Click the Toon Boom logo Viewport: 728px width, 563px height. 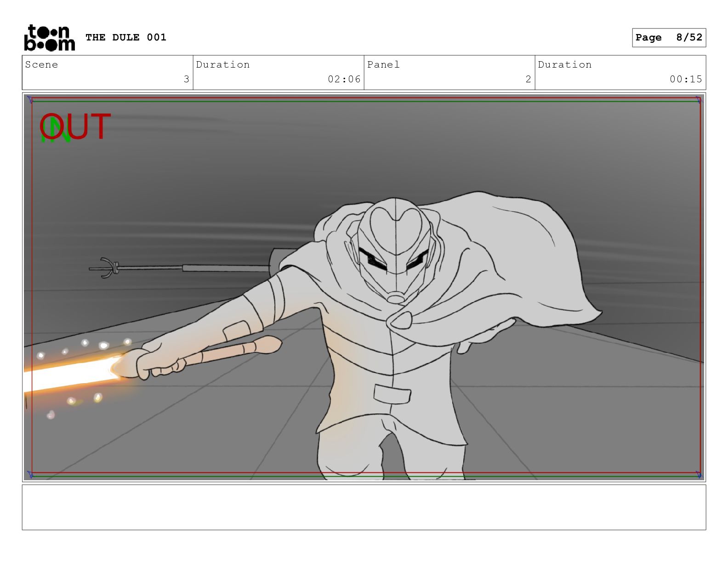click(x=49, y=38)
